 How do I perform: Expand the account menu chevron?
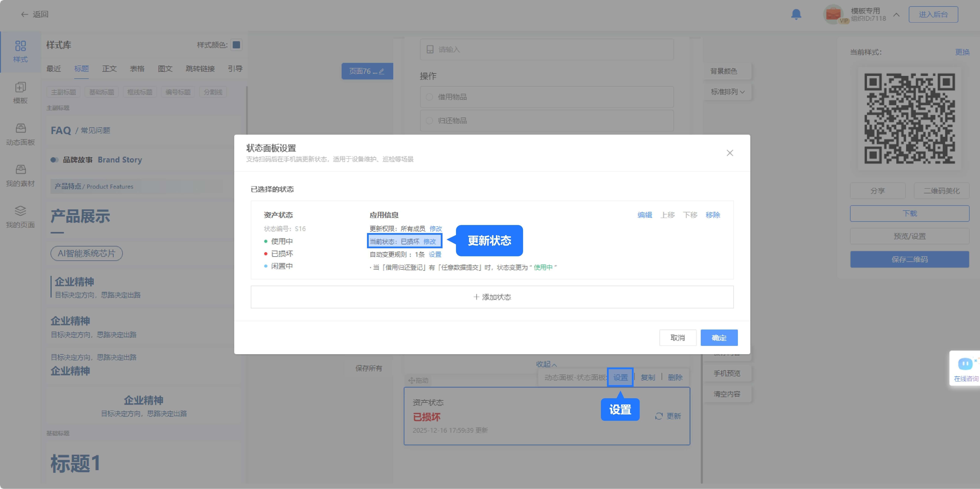896,15
